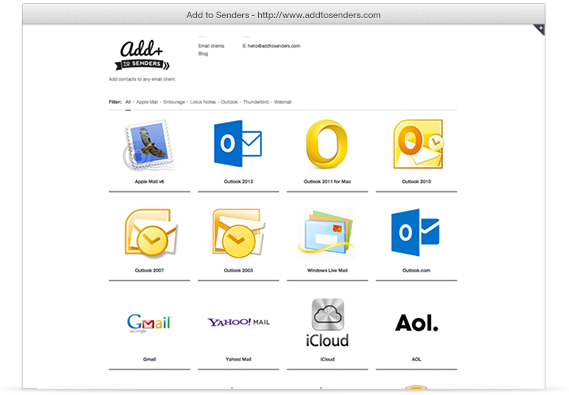Image resolution: width=569 pixels, height=395 pixels.
Task: Click the "Add contacts to any email client." tagline
Action: coord(142,79)
